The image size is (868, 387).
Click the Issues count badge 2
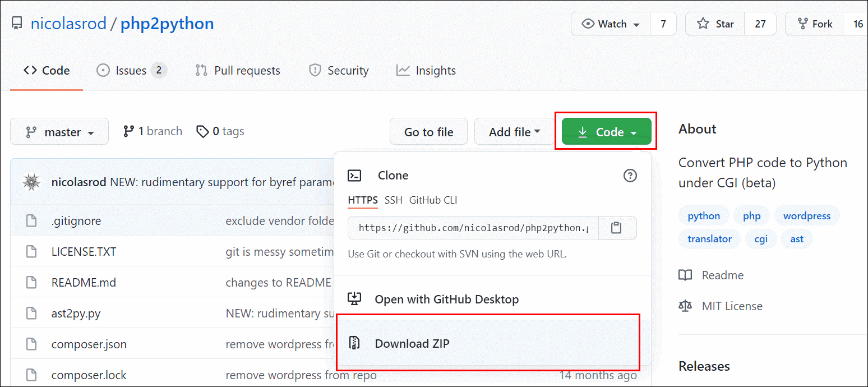[159, 71]
